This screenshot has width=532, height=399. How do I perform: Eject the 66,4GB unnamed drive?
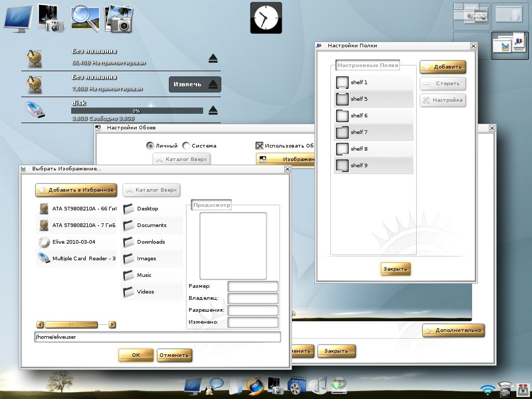213,59
